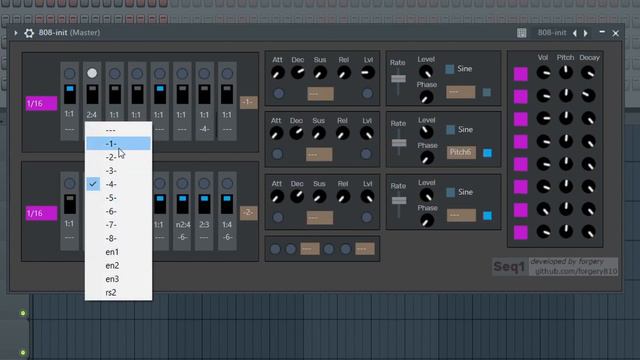640x360 pixels.
Task: Turn the first LFO Phase knob
Action: tap(426, 98)
